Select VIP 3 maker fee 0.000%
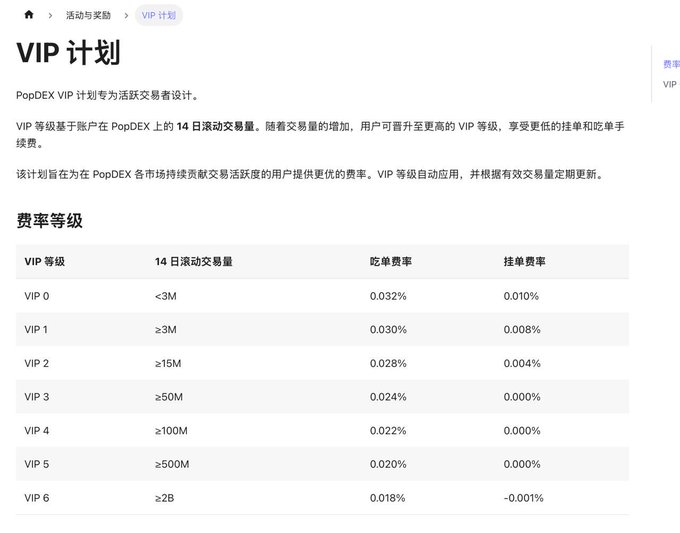Viewport: 680px width, 533px height. tap(522, 397)
